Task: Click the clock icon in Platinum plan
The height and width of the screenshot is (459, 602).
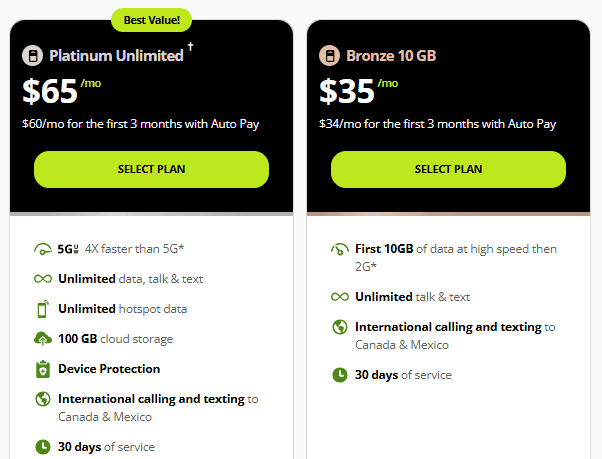Action: [42, 447]
